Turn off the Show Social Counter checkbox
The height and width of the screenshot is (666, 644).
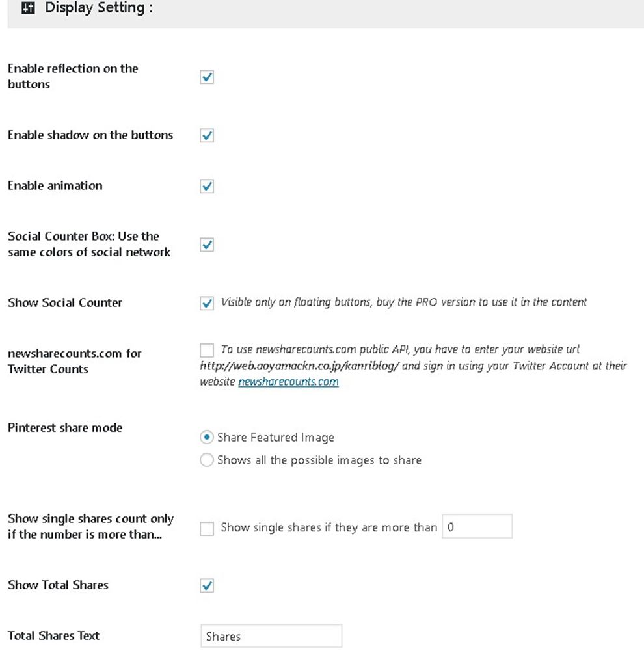coord(207,303)
